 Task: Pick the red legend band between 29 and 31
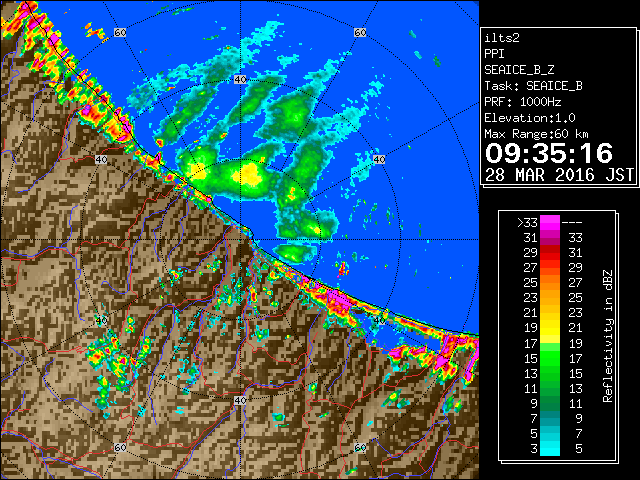click(550, 253)
